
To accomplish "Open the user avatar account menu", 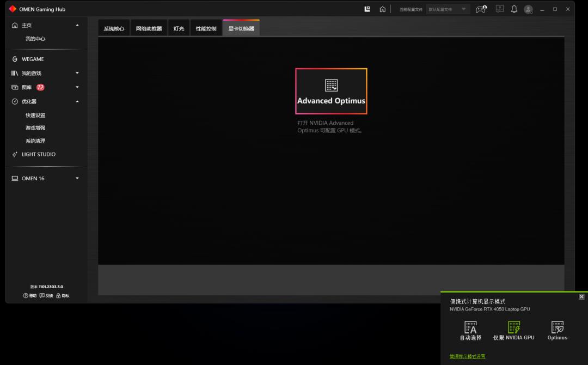I will pyautogui.click(x=528, y=9).
